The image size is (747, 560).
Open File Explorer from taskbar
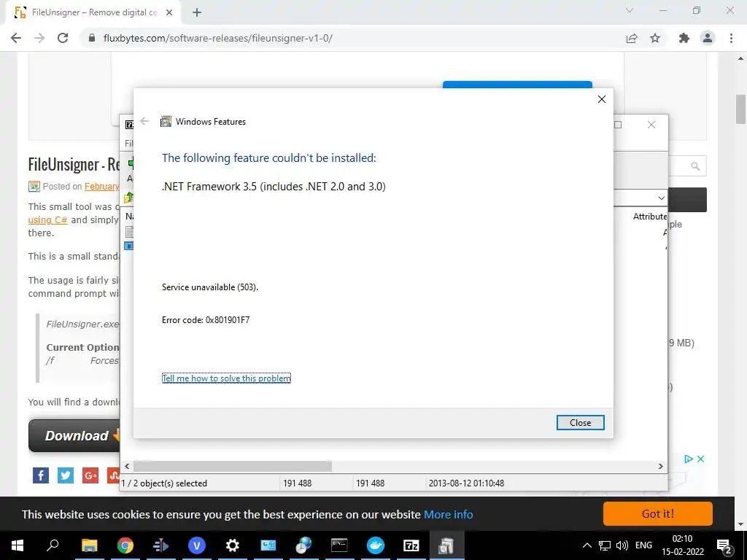(89, 545)
